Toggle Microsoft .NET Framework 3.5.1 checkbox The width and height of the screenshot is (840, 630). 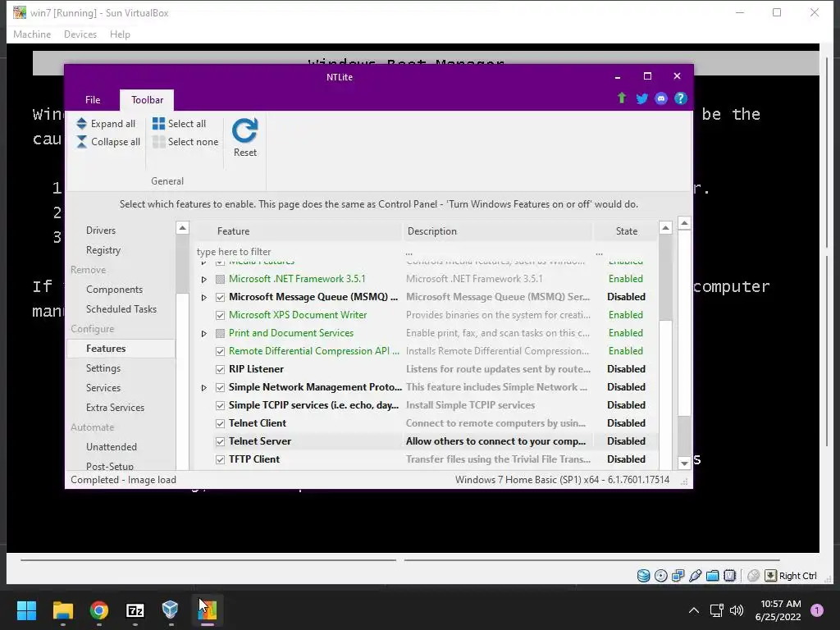click(x=220, y=279)
